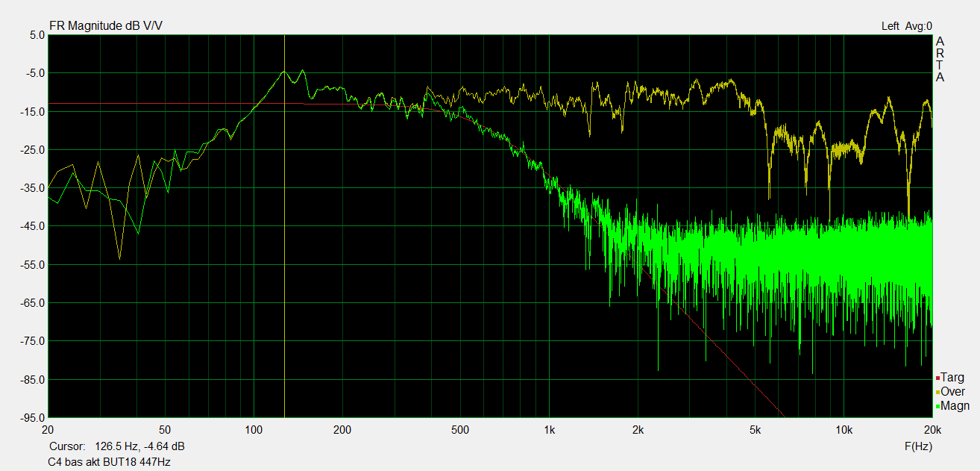Click the red swatch beside Targ legend
This screenshot has width=980, height=471.
[x=937, y=378]
